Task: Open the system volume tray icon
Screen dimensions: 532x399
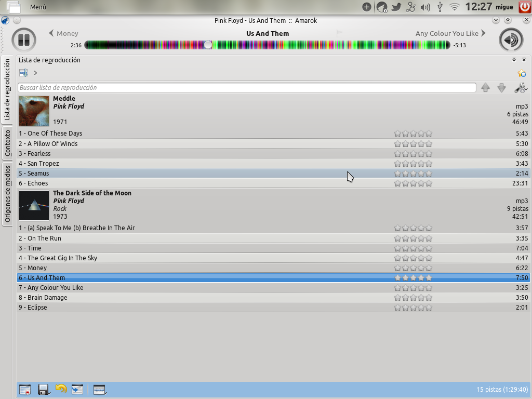Action: click(x=425, y=7)
